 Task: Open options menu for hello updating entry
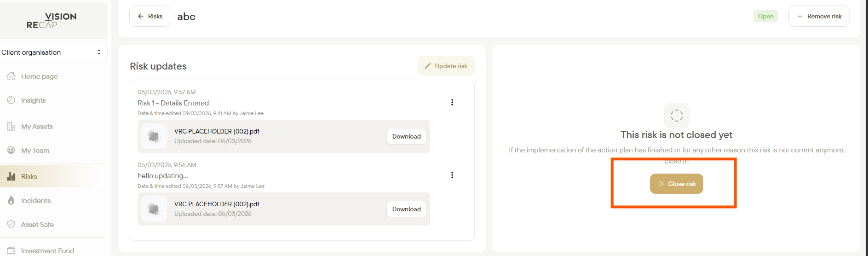pyautogui.click(x=452, y=175)
